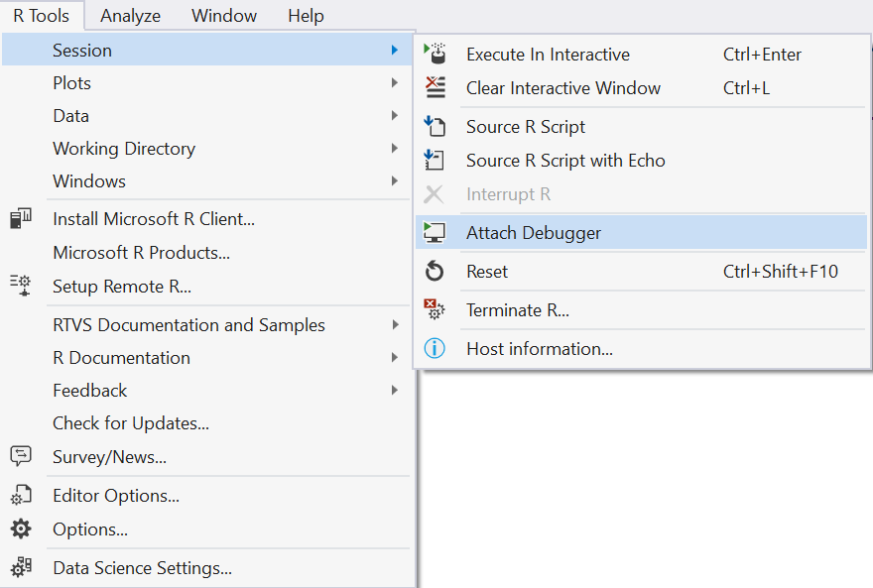
Task: Expand the R Documentation submenu arrow
Action: click(394, 358)
